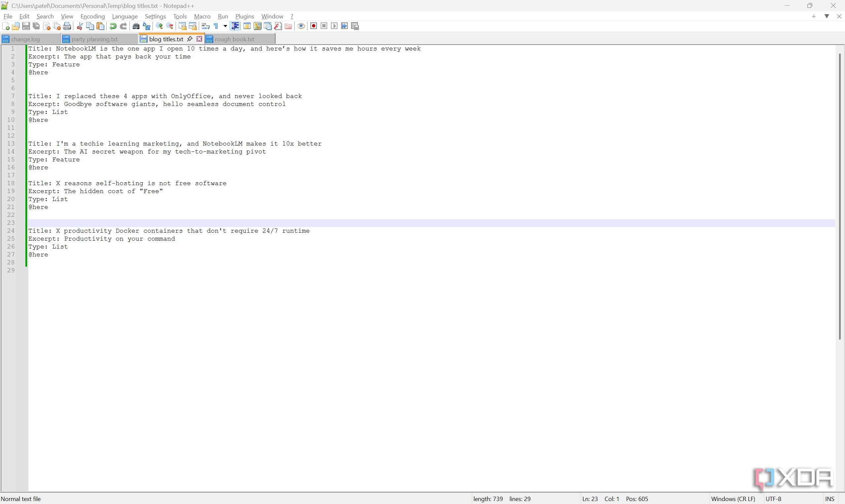Screen dimensions: 845x504
Task: Create a new document with the New icon
Action: (6, 26)
